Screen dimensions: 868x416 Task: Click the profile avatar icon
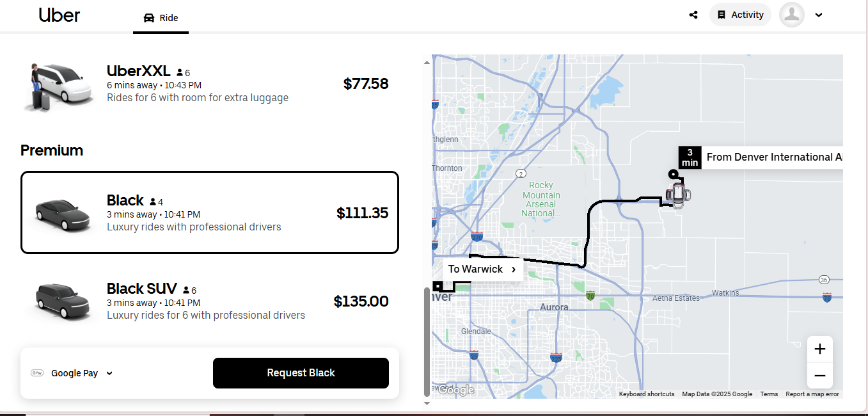(792, 15)
